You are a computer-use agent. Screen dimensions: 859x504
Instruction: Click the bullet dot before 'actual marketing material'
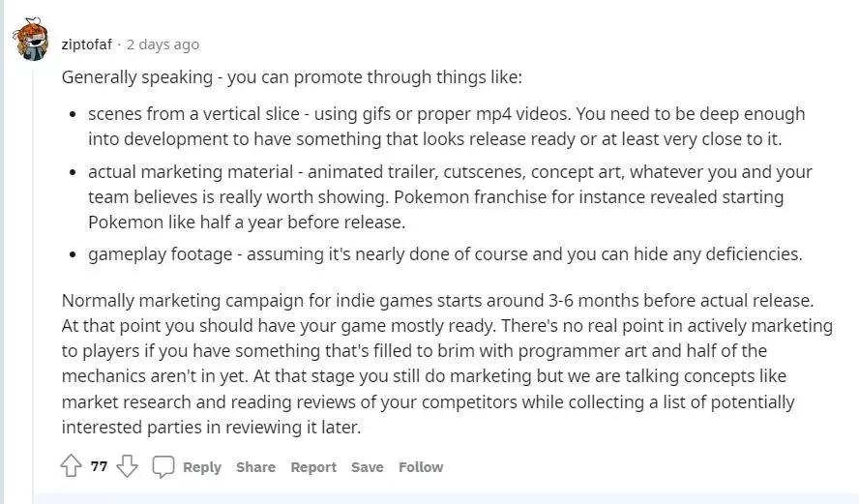[74, 173]
